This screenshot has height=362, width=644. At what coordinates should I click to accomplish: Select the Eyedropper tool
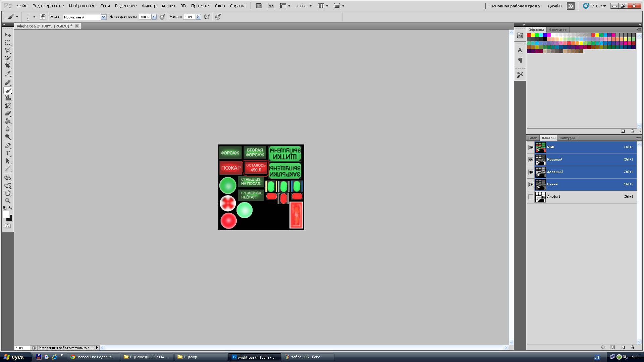pos(8,74)
